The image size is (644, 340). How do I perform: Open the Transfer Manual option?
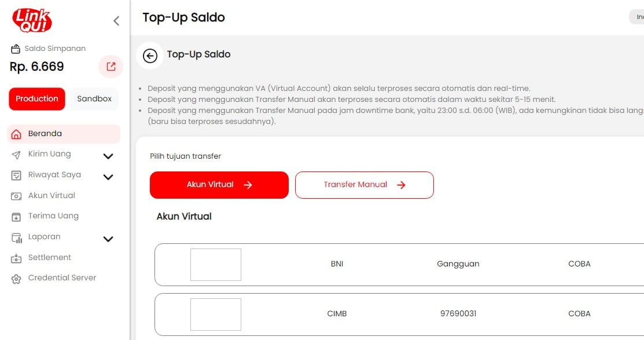[x=365, y=184]
